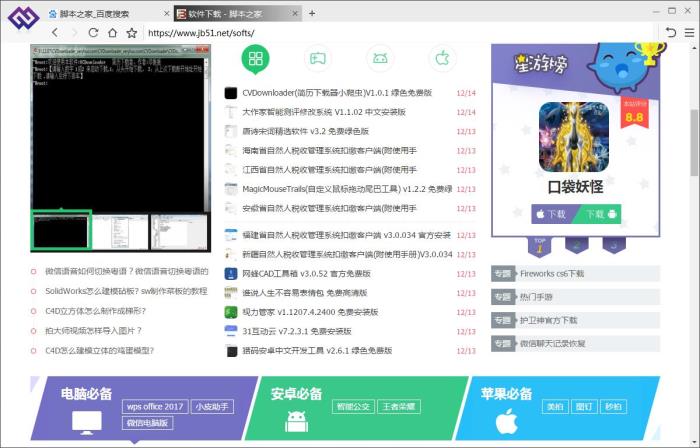Click the Apple 下载 button for 口袋妖怪
The height and width of the screenshot is (448, 700).
point(553,214)
